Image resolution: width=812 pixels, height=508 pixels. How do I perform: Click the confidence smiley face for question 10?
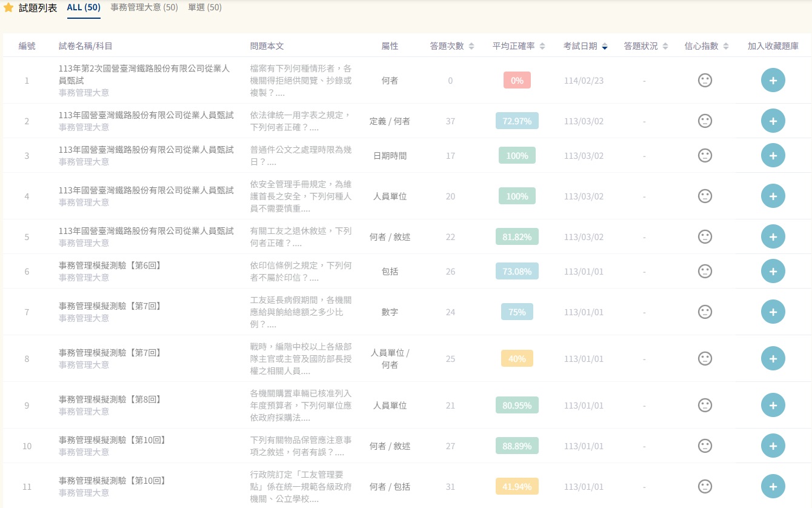click(x=705, y=446)
